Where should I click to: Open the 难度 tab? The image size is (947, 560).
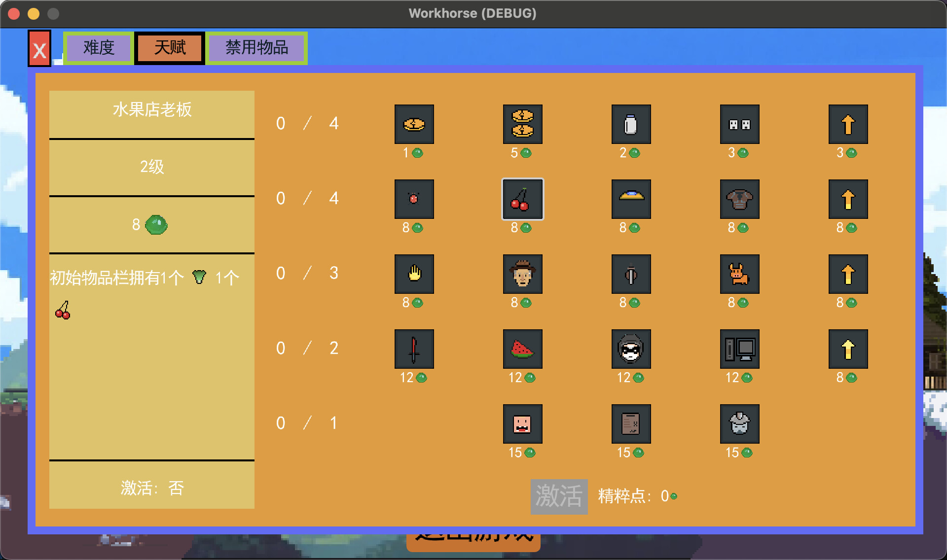(98, 48)
